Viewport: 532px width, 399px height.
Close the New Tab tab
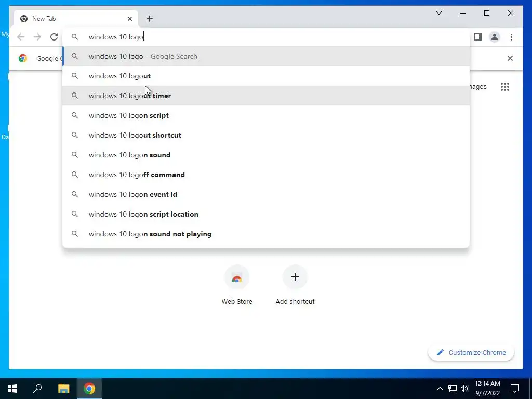pos(129,19)
